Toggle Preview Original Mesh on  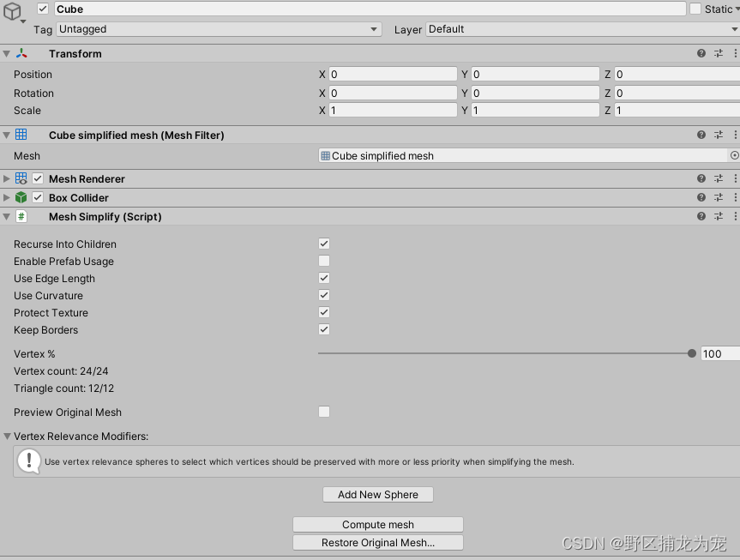pos(323,412)
